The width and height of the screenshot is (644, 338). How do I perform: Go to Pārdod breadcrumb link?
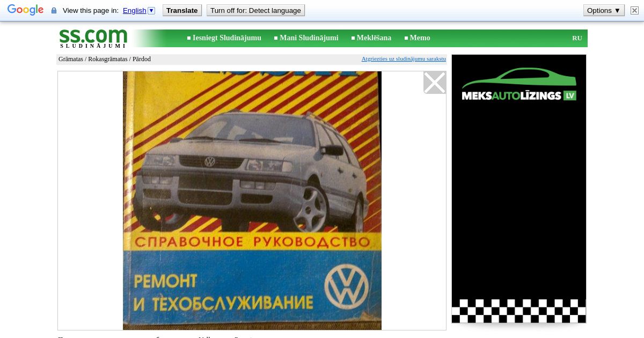coord(142,59)
